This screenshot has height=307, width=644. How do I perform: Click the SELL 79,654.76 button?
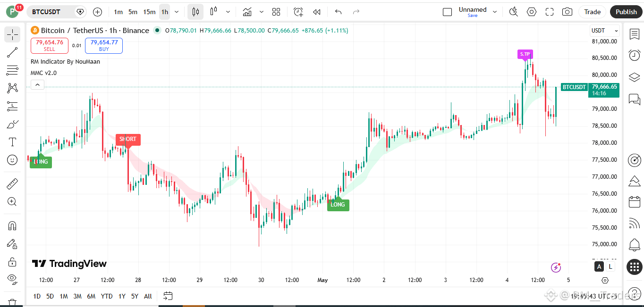point(50,45)
